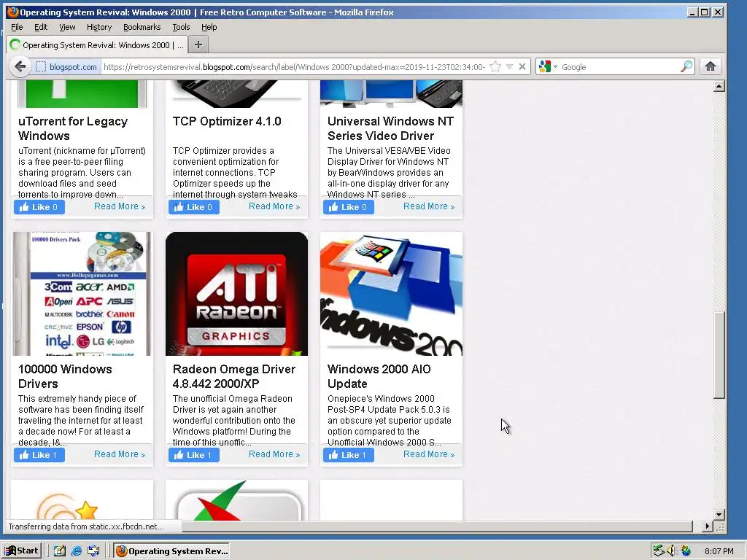
Task: Like the Radeon Omega Driver post
Action: point(194,455)
